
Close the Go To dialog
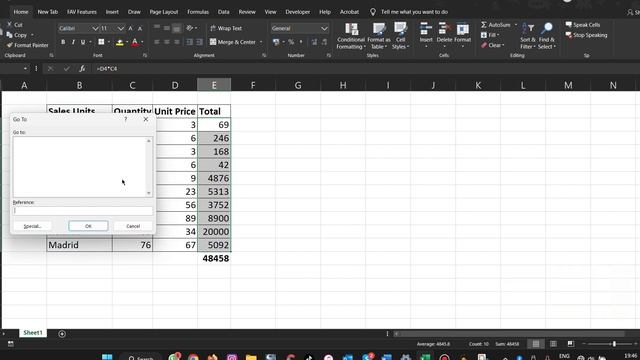[146, 119]
